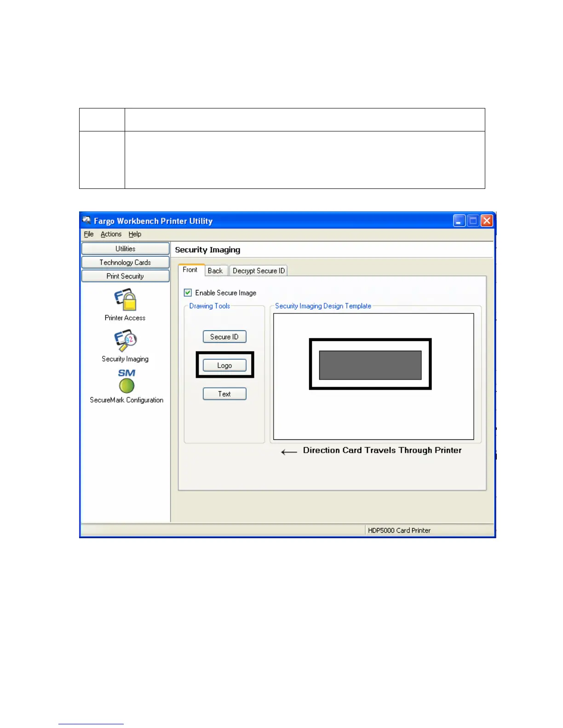Viewport: 563px width, 728px height.
Task: Expand the Utilities section
Action: click(x=126, y=249)
